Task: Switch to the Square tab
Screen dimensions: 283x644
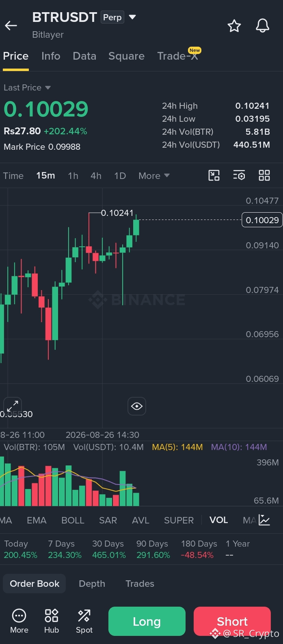Action: pos(126,56)
